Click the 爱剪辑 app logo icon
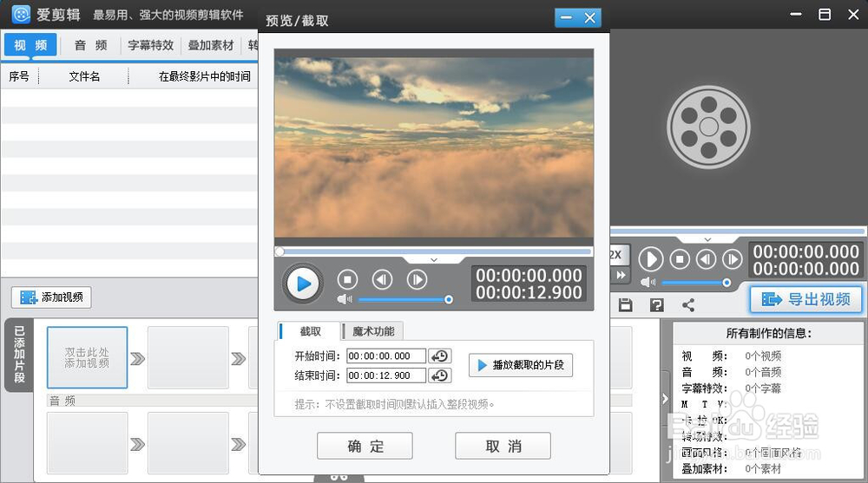 21,15
